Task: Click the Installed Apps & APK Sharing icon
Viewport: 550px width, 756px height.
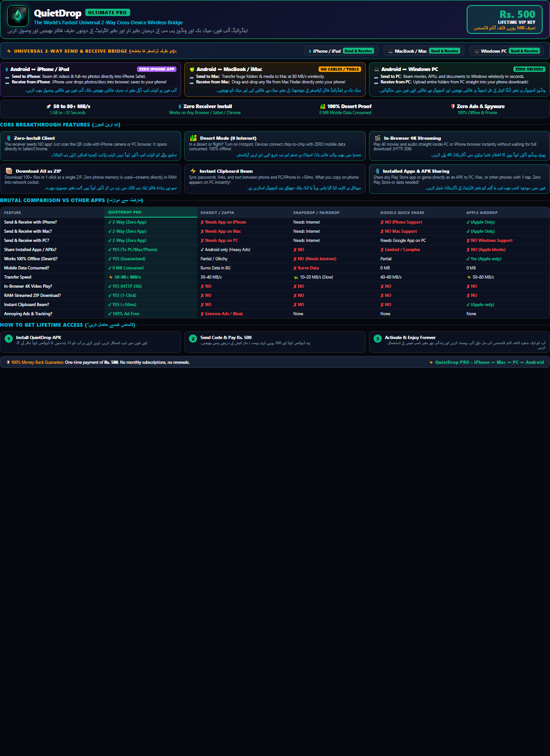Action: pos(377,171)
